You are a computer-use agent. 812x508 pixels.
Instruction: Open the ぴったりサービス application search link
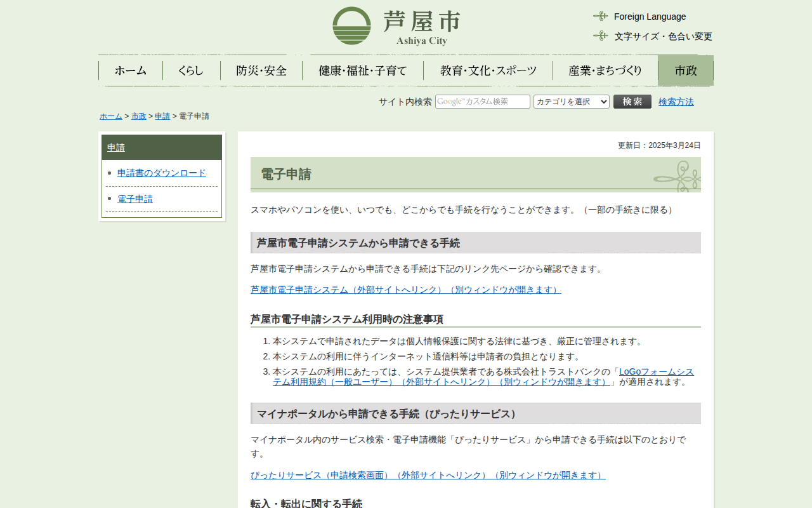(x=428, y=475)
